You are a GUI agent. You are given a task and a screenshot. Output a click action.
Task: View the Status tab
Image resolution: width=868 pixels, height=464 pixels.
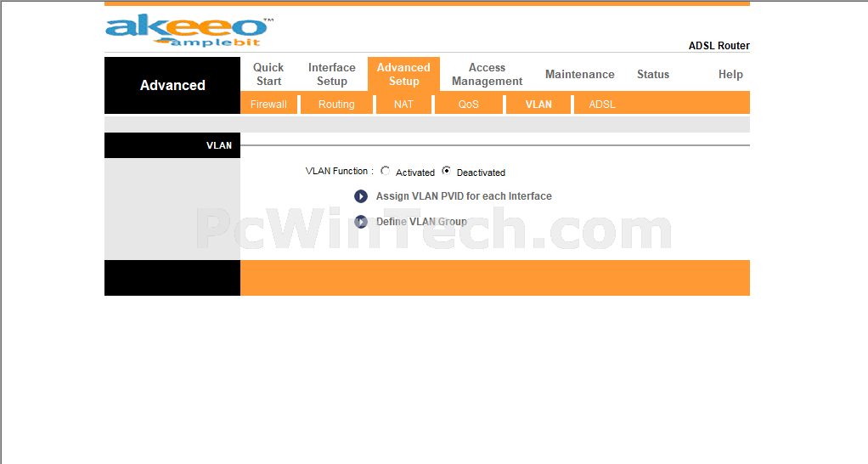coord(653,74)
